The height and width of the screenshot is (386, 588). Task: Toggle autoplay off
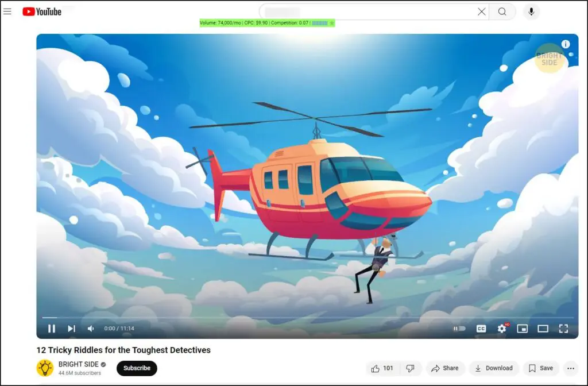pos(459,328)
